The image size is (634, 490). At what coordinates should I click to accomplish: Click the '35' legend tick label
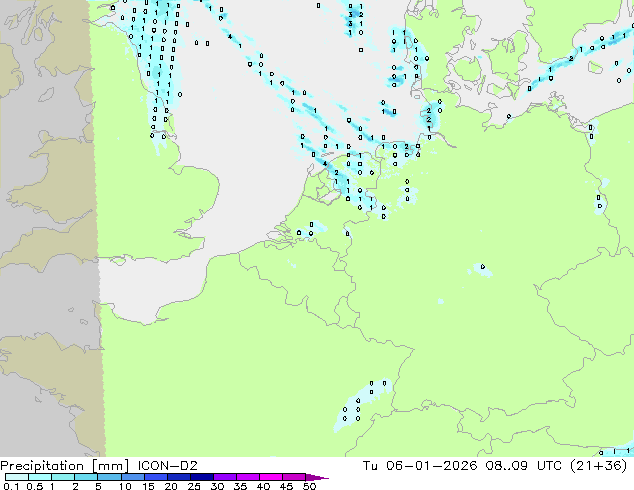pyautogui.click(x=240, y=486)
